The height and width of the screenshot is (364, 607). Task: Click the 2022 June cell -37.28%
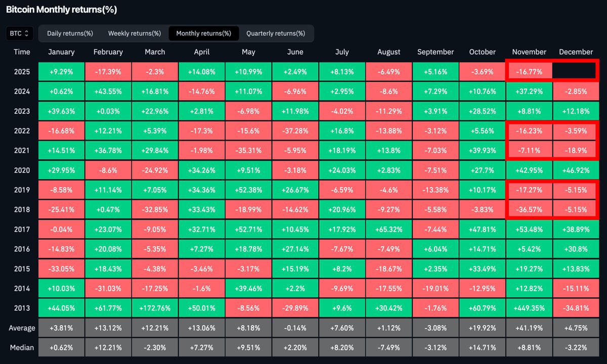[x=295, y=131]
